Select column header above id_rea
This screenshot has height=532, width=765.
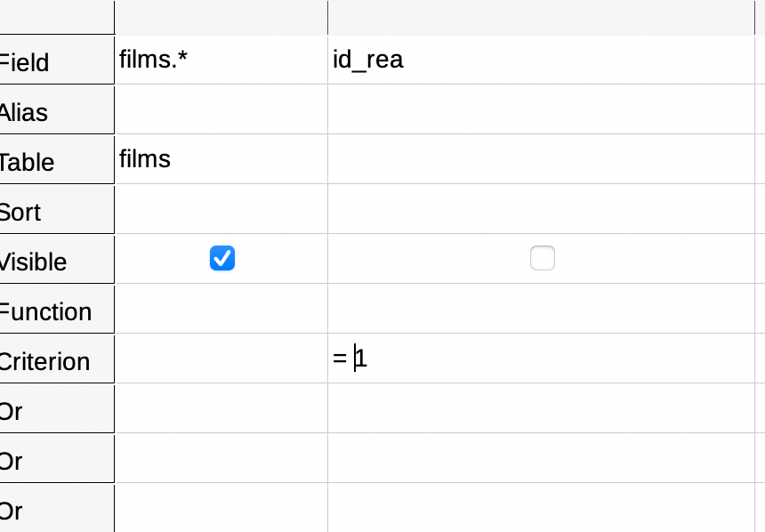coord(541,18)
